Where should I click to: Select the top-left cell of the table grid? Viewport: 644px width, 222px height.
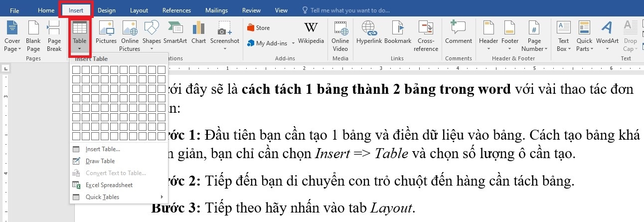tap(76, 70)
